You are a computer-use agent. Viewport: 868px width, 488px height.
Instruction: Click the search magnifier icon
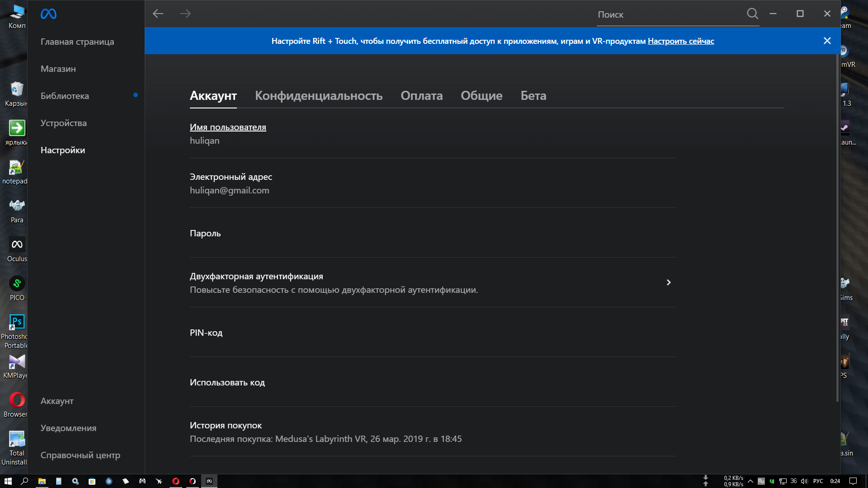[752, 14]
